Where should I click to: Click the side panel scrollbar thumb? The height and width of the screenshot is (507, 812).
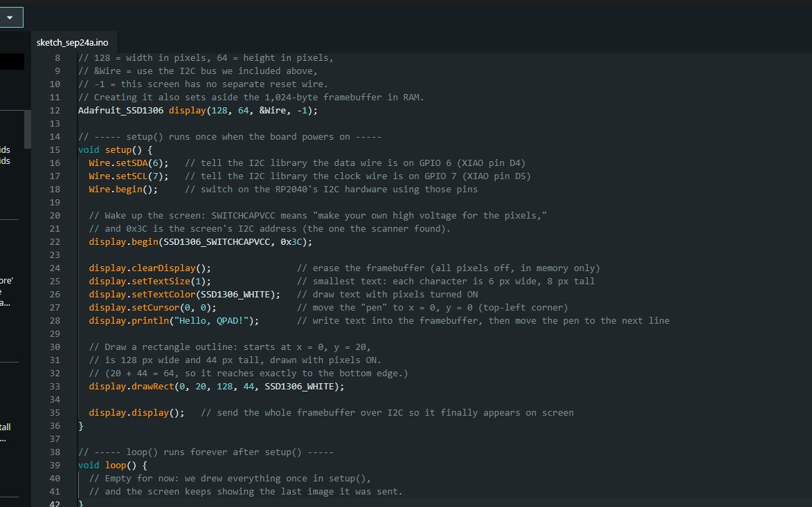click(28, 129)
